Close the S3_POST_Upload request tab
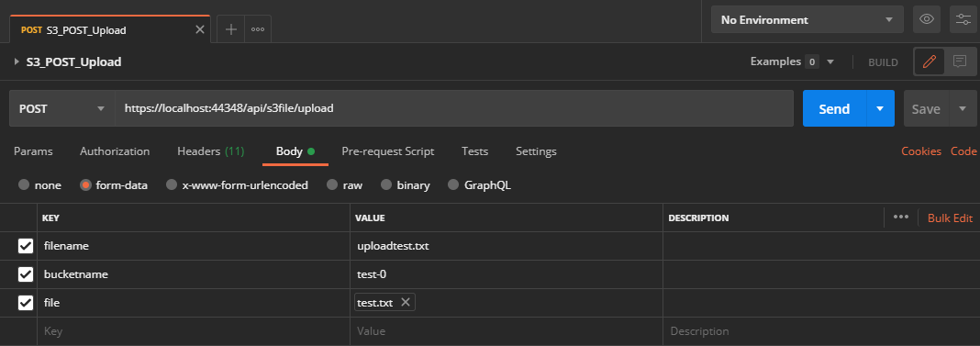The height and width of the screenshot is (346, 980). point(200,29)
